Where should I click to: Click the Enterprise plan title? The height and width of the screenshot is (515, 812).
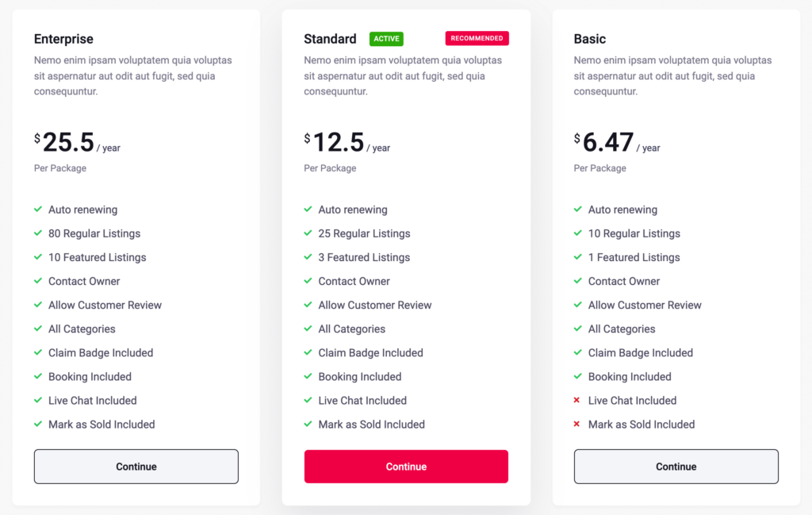click(63, 39)
